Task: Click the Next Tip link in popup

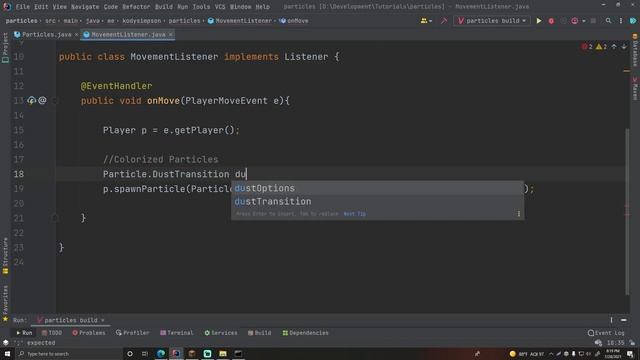Action: [x=354, y=214]
